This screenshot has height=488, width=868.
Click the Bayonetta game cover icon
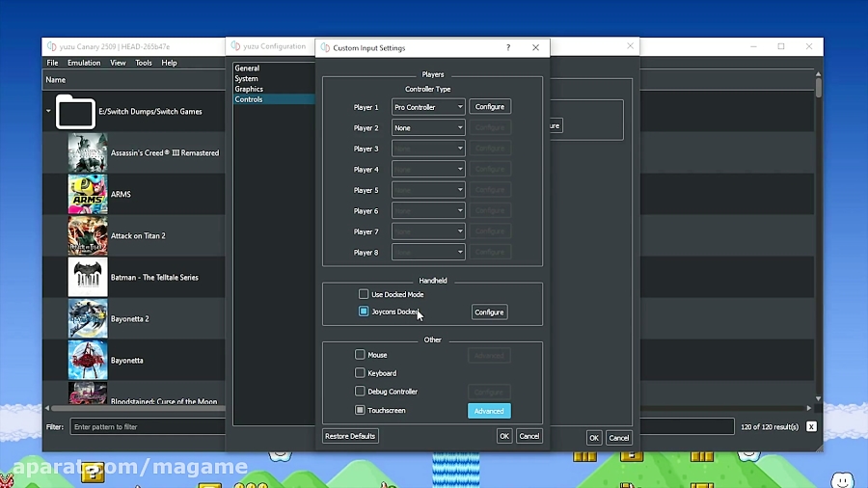click(88, 360)
